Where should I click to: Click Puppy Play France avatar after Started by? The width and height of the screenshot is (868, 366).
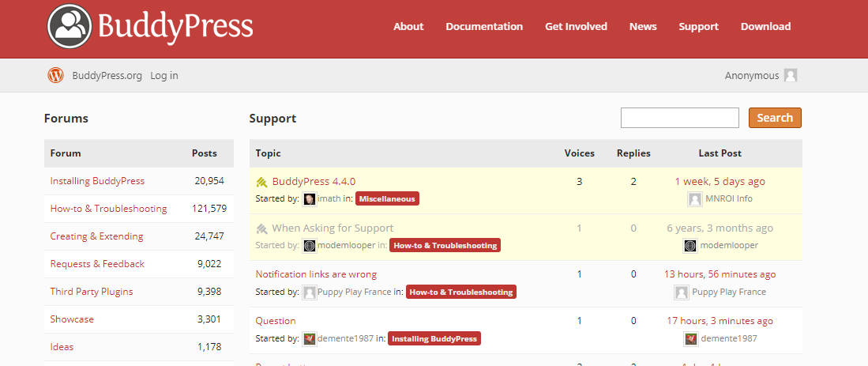coord(310,292)
